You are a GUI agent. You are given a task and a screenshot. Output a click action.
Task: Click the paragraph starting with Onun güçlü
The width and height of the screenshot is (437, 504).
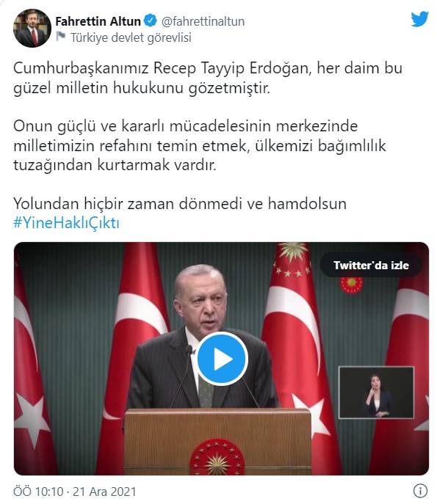click(x=200, y=145)
